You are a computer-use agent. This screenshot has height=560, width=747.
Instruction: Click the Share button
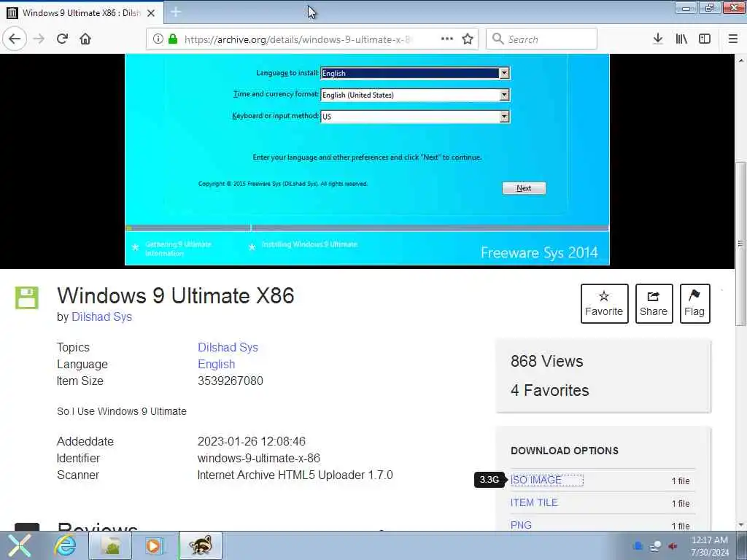click(x=654, y=304)
